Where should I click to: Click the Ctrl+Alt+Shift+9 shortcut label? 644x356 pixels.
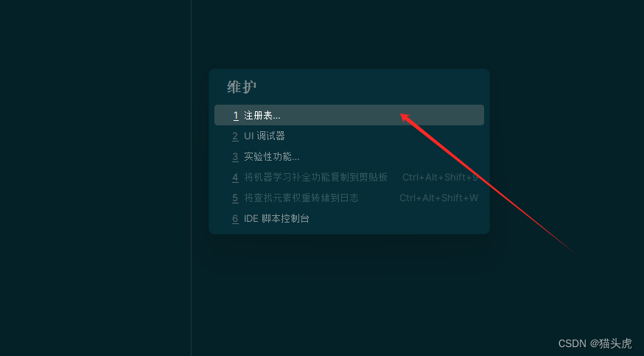440,177
